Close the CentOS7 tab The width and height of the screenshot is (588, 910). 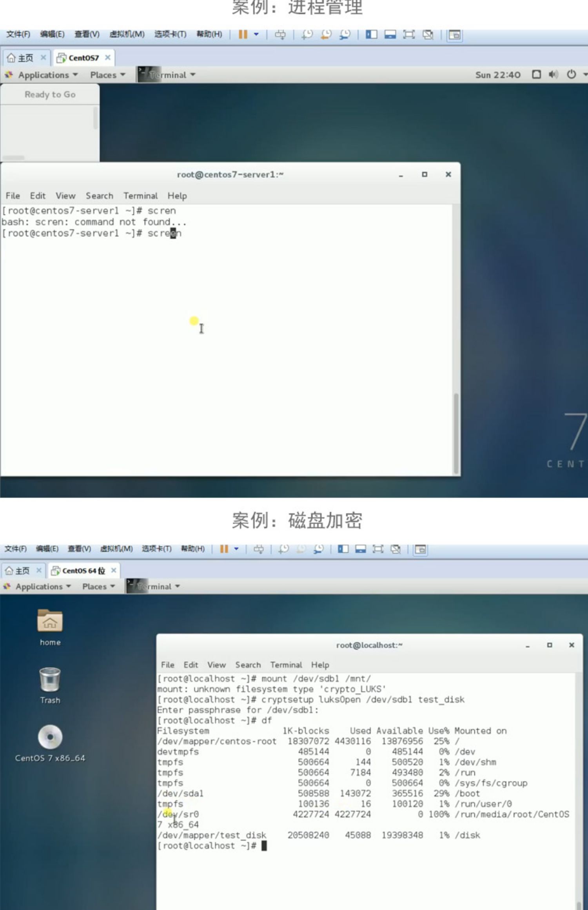pyautogui.click(x=107, y=58)
